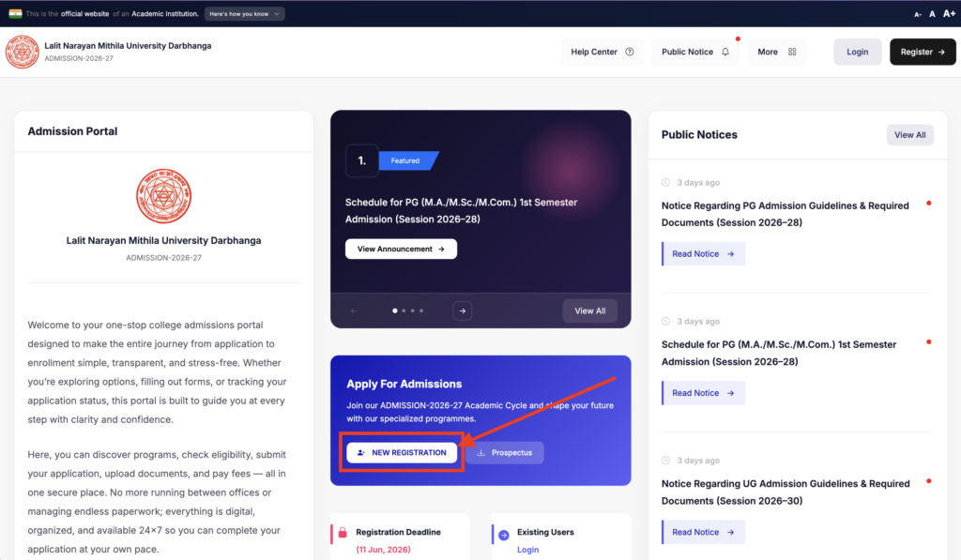961x560 pixels.
Task: Click the arrow icon beside Existing Users
Action: pyautogui.click(x=504, y=535)
